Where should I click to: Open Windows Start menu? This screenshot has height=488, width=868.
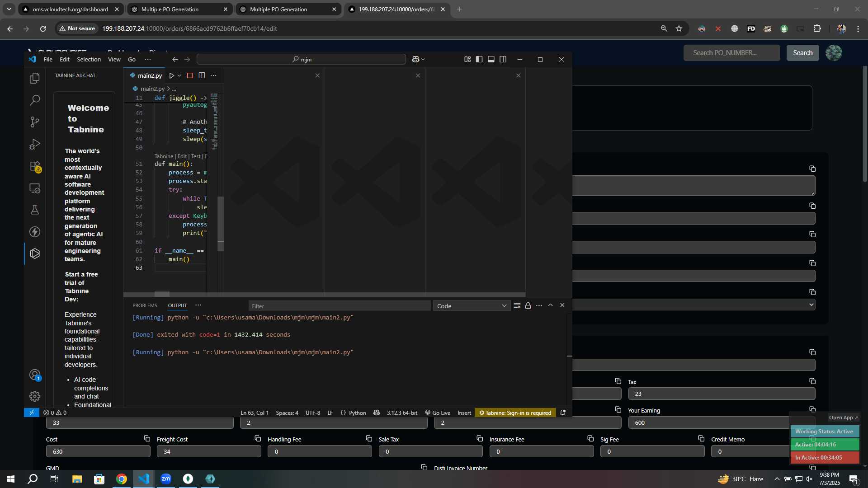point(11,479)
